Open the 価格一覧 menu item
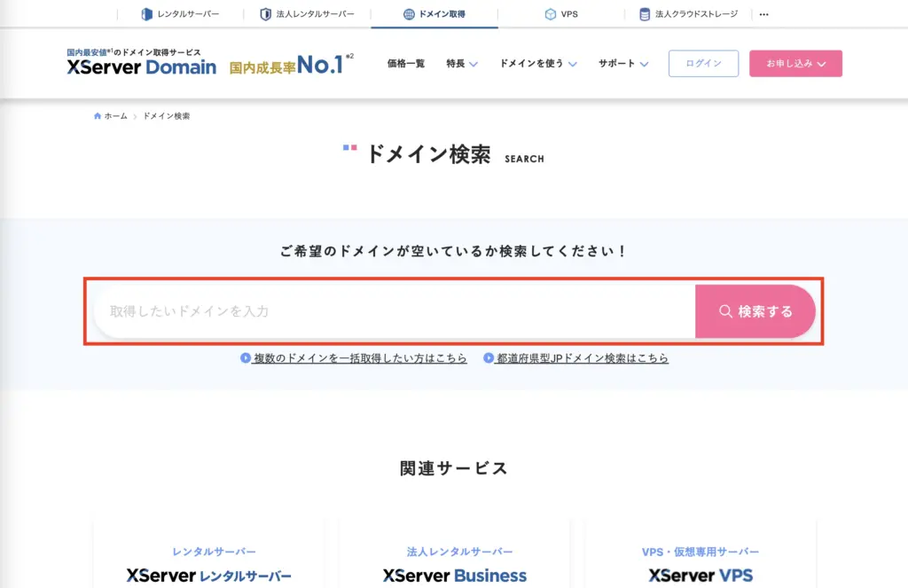The image size is (908, 588). click(x=406, y=63)
